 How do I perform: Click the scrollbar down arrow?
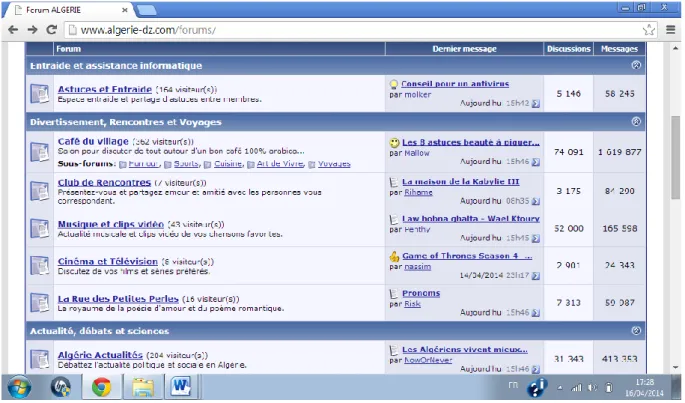(x=675, y=368)
